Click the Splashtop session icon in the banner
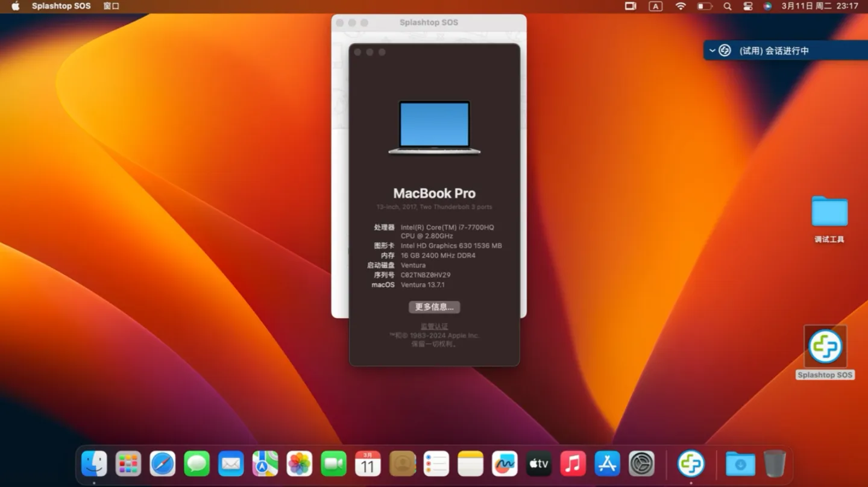 (725, 51)
